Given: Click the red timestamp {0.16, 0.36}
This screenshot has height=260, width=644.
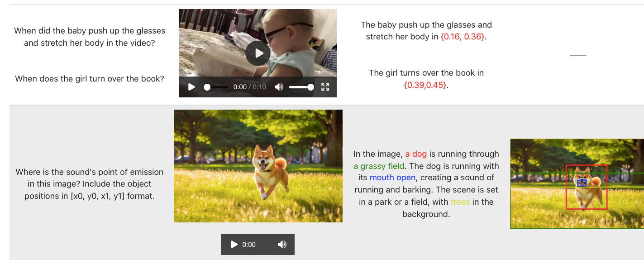Looking at the screenshot, I should pos(462,37).
